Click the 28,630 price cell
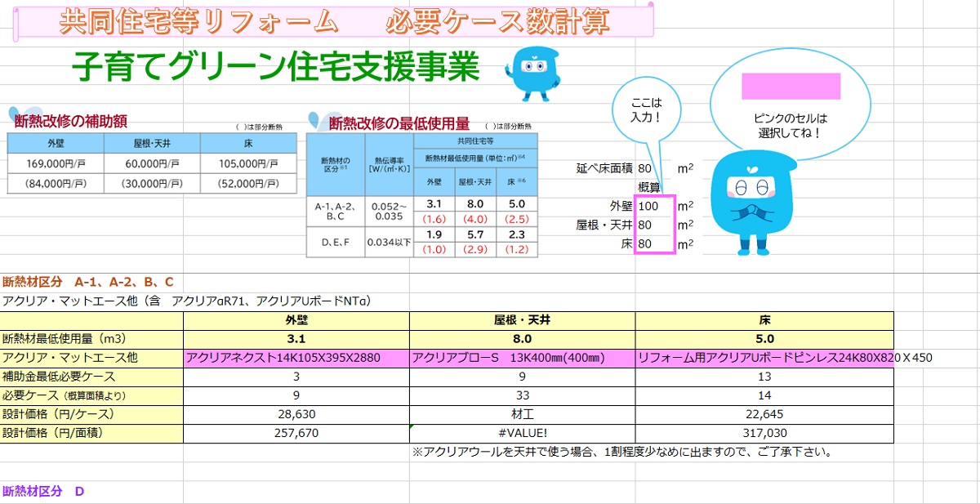This screenshot has width=980, height=504. [296, 414]
